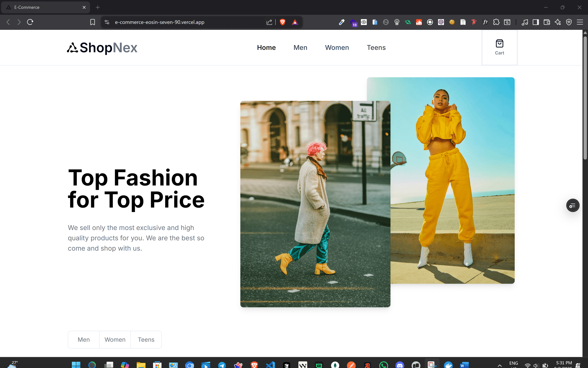The width and height of the screenshot is (588, 368).
Task: Select the Men category button below hero
Action: click(x=84, y=339)
